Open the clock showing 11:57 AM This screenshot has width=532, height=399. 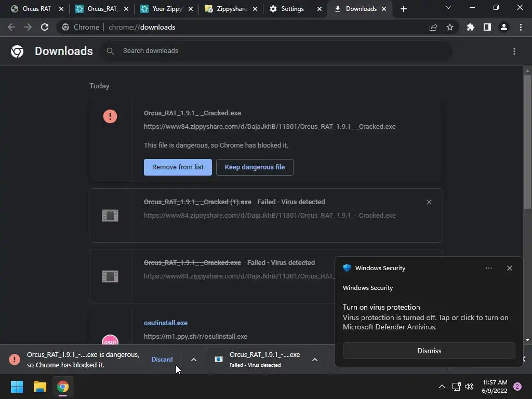[495, 387]
